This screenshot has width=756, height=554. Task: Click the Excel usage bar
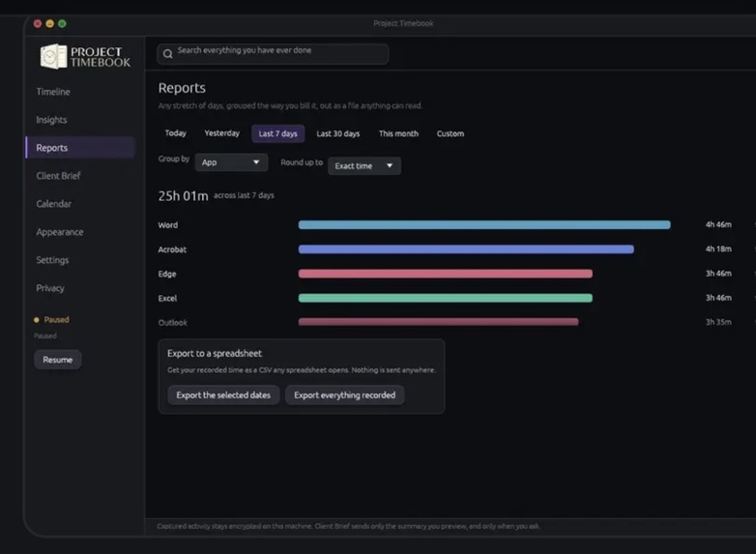tap(445, 298)
